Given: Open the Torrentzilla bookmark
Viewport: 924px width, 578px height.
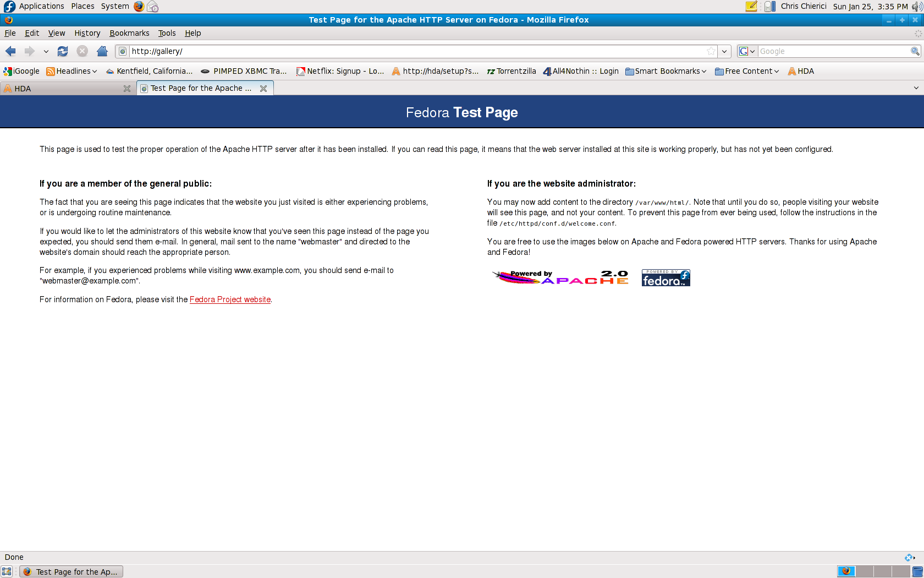Looking at the screenshot, I should (x=512, y=71).
